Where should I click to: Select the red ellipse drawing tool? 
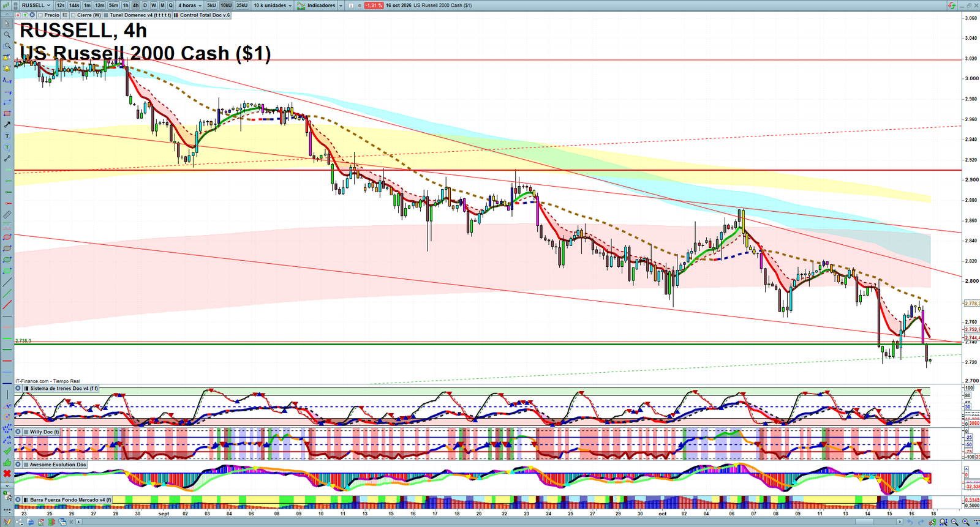click(x=7, y=237)
